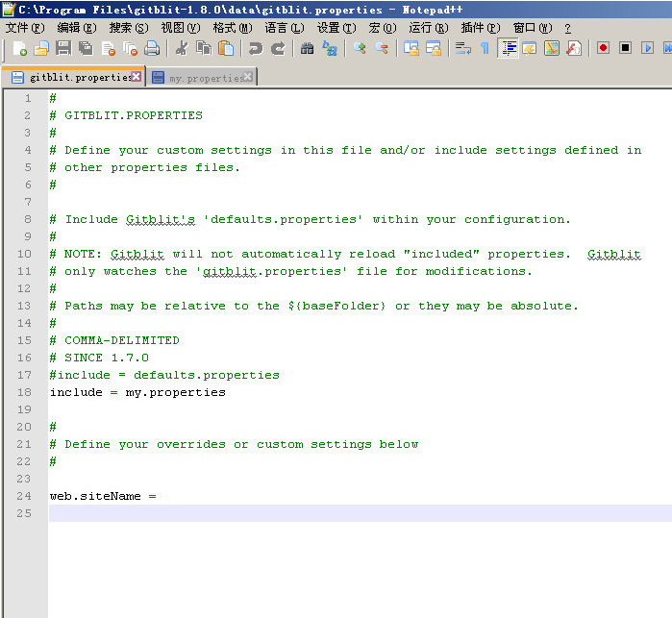Click '# COMMA-DELIMITED' comment line
This screenshot has height=618, width=672.
(114, 340)
